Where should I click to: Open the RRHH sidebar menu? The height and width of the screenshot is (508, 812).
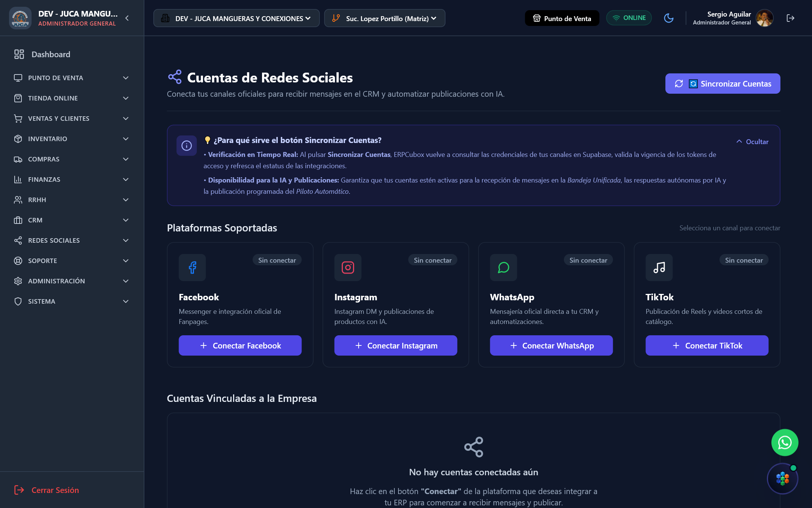(72, 200)
